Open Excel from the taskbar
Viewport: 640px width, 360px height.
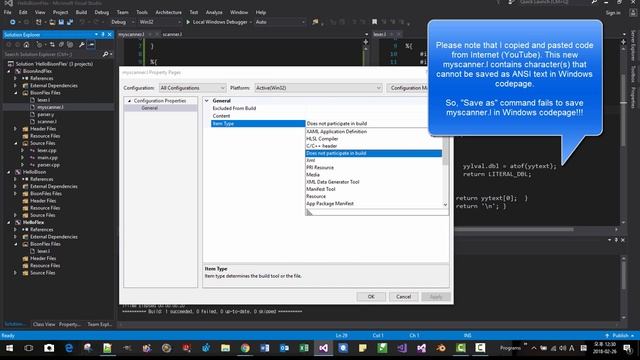click(304, 348)
